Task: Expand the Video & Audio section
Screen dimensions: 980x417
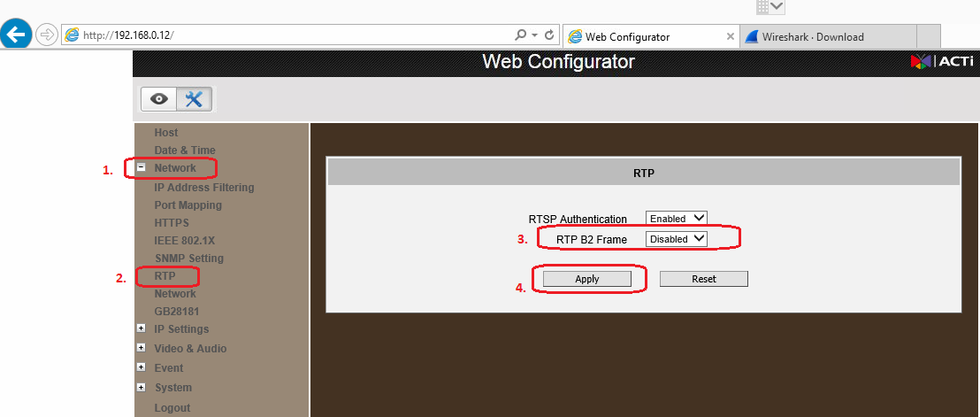Action: [x=141, y=348]
